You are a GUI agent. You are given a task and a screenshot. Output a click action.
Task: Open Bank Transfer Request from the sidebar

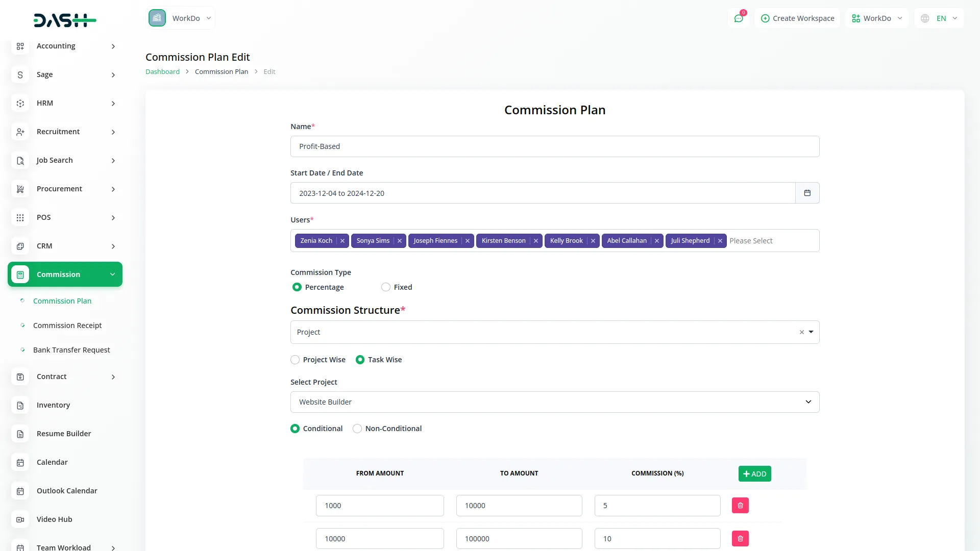tap(71, 350)
